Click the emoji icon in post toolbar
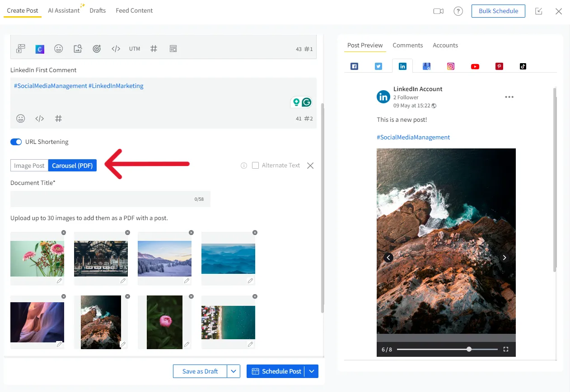570x392 pixels. tap(59, 49)
